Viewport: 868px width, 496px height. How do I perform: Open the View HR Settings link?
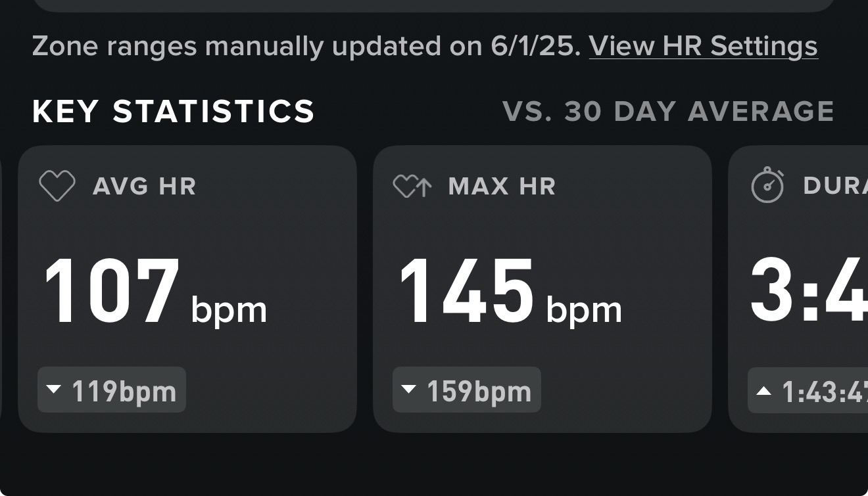703,46
